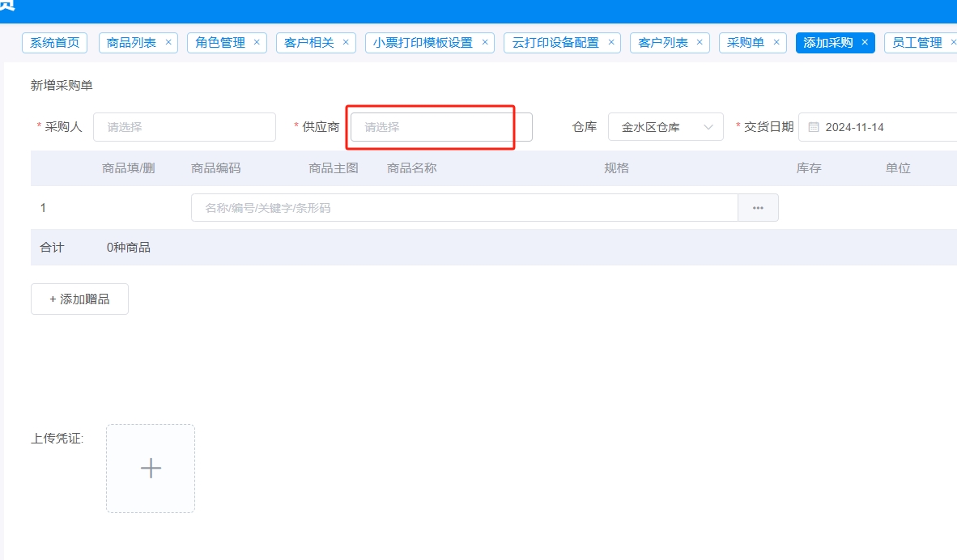This screenshot has height=560, width=957.
Task: Click the dropdown arrow on 仓库 selector
Action: 708,126
